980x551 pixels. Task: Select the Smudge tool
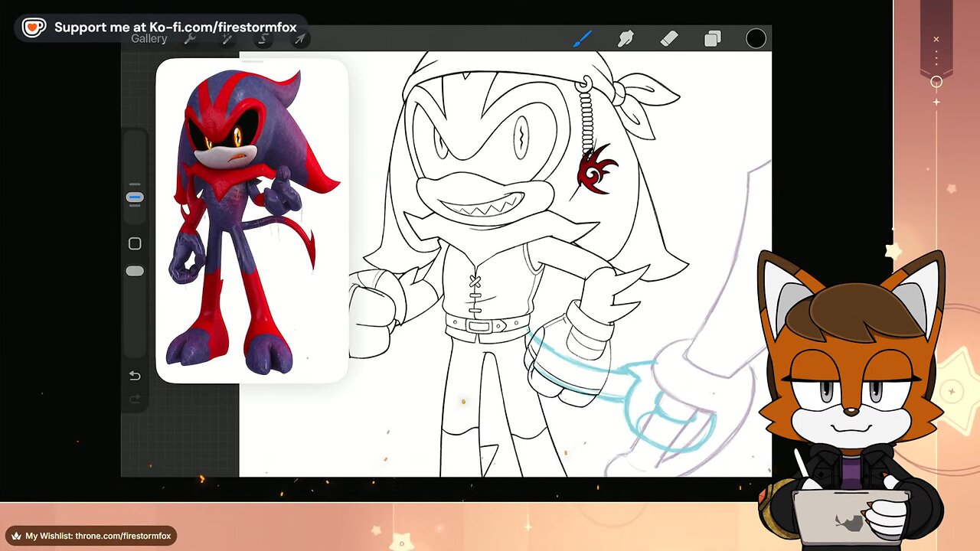pos(626,38)
